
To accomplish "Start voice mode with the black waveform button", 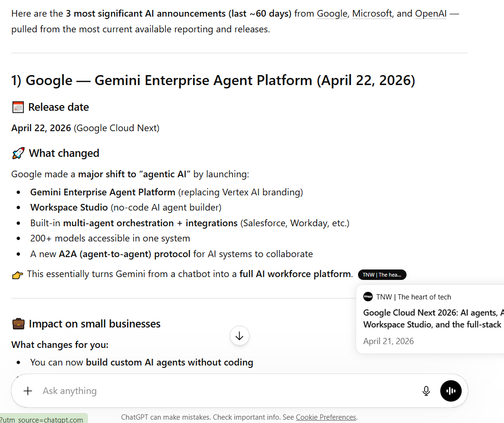I will click(451, 391).
